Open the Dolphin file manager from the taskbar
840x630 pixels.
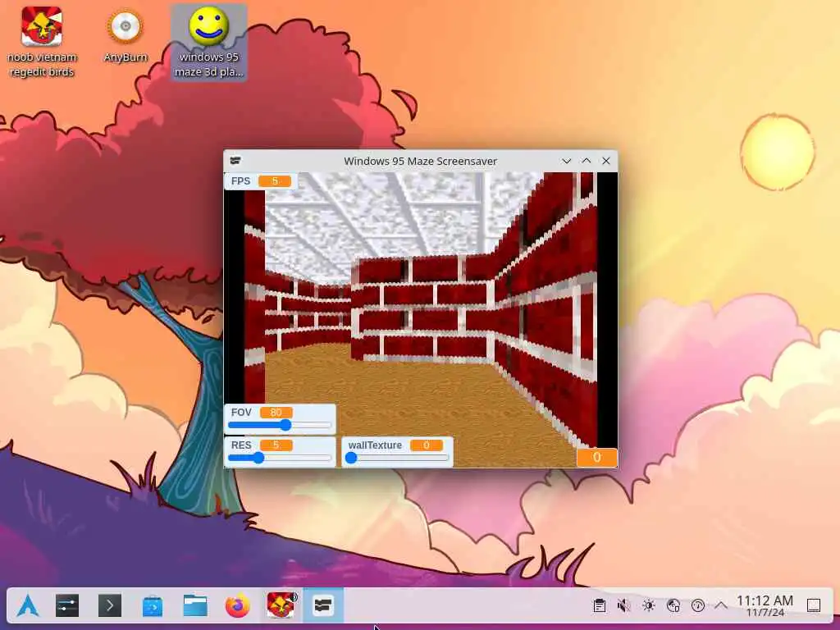point(195,606)
